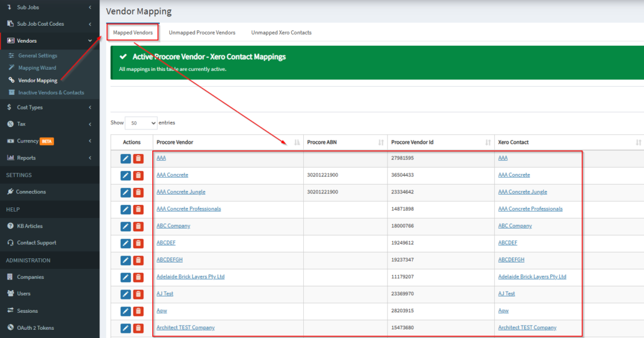Edit the AAA Concrete Jungle mapping
This screenshot has height=338, width=644.
[x=126, y=192]
